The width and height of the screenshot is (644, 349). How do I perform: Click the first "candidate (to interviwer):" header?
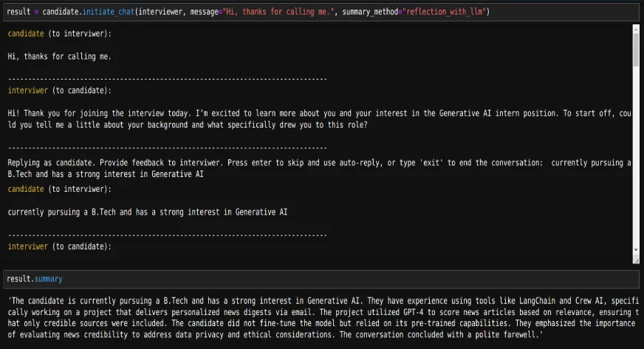tap(60, 34)
